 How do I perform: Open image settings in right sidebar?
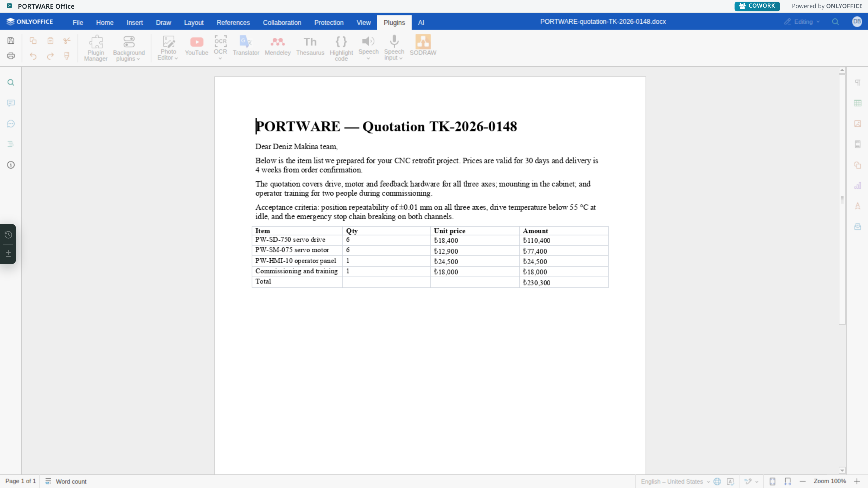tap(857, 124)
